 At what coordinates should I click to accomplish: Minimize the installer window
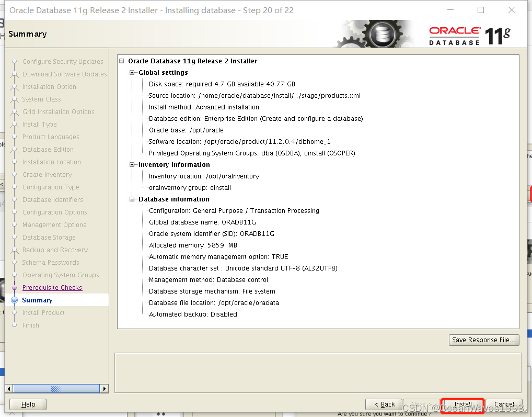pyautogui.click(x=450, y=10)
